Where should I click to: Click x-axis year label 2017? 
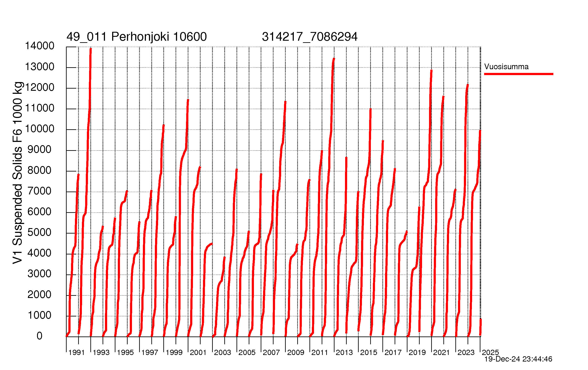pyautogui.click(x=393, y=352)
